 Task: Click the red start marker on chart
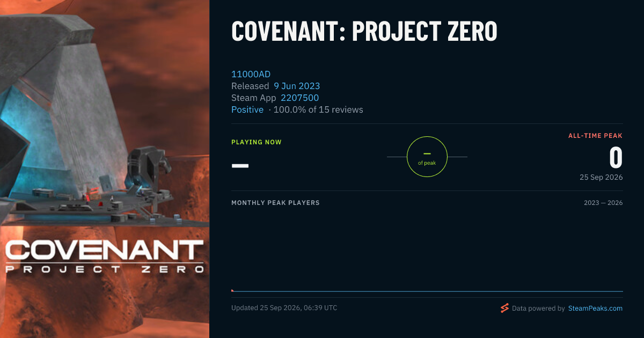232,290
